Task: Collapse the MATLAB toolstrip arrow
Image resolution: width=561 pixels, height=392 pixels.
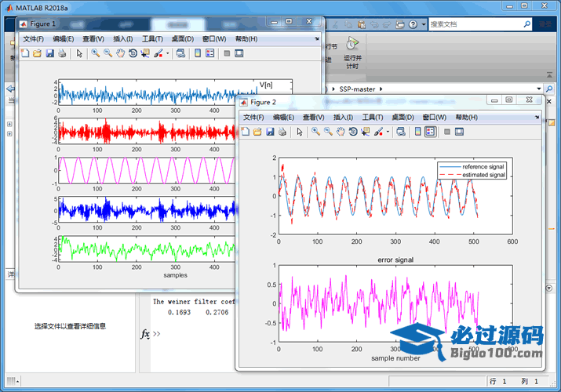Action: (x=549, y=74)
